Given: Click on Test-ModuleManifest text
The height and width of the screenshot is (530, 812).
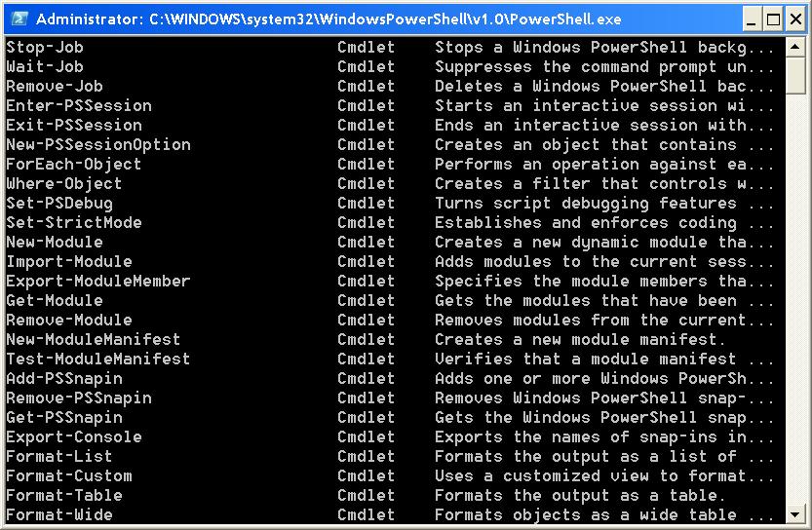Looking at the screenshot, I should [x=97, y=360].
